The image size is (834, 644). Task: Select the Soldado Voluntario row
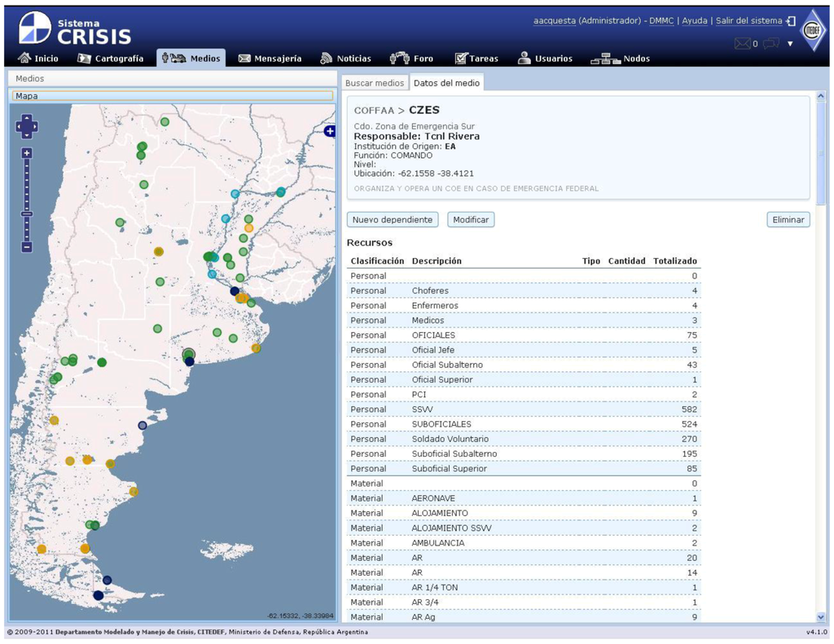pyautogui.click(x=524, y=440)
